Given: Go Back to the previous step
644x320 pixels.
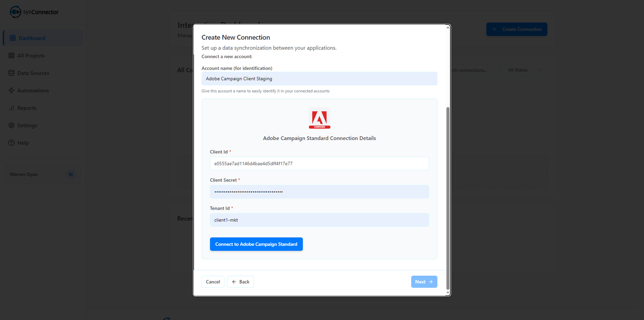Looking at the screenshot, I should pos(240,282).
